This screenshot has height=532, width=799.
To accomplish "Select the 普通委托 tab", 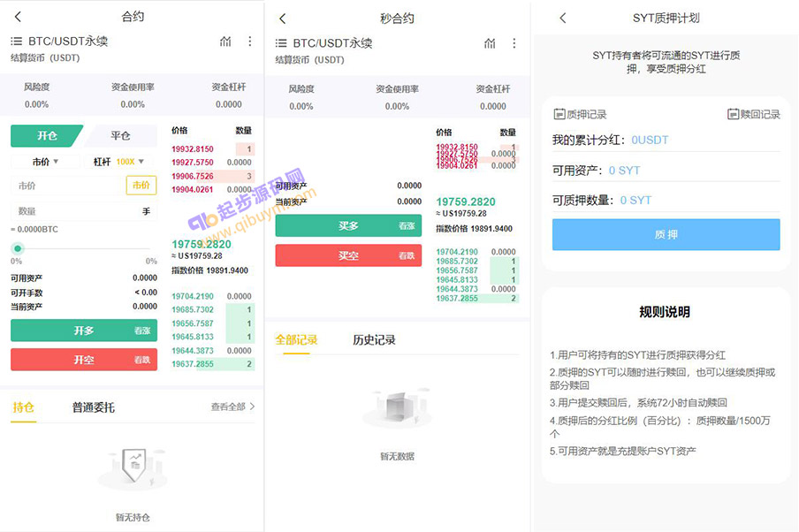I will pyautogui.click(x=93, y=407).
